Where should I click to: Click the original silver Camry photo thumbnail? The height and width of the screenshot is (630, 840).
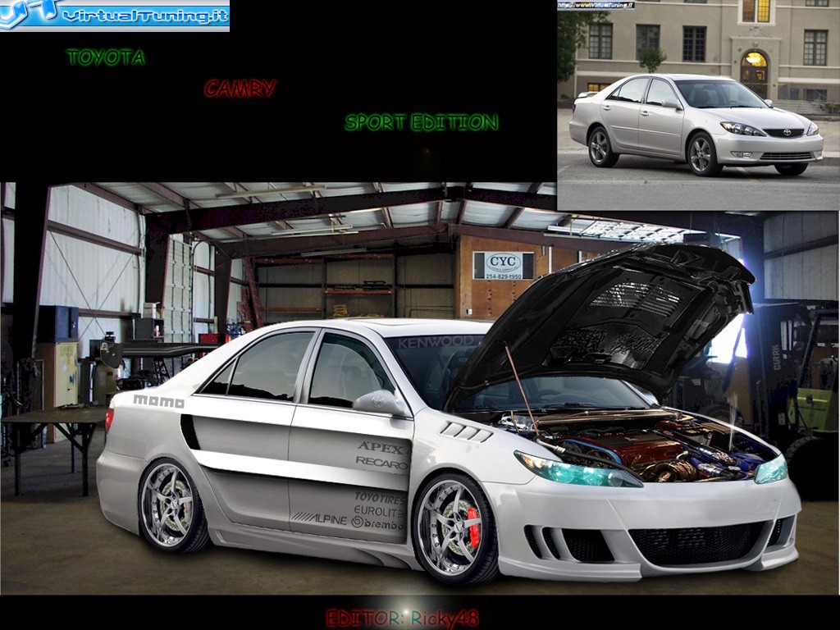pyautogui.click(x=699, y=105)
